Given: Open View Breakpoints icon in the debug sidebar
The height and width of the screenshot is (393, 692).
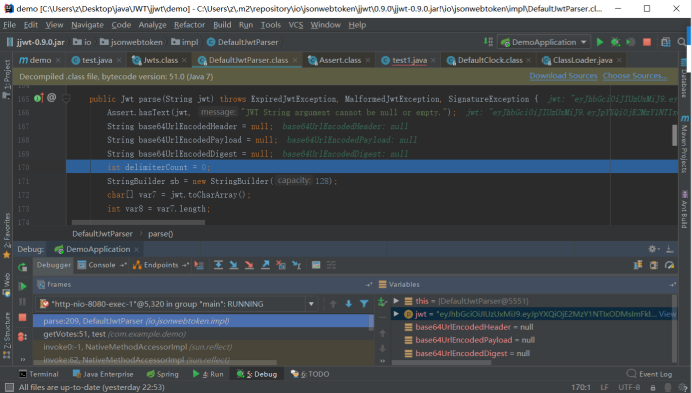Looking at the screenshot, I should click(x=22, y=337).
